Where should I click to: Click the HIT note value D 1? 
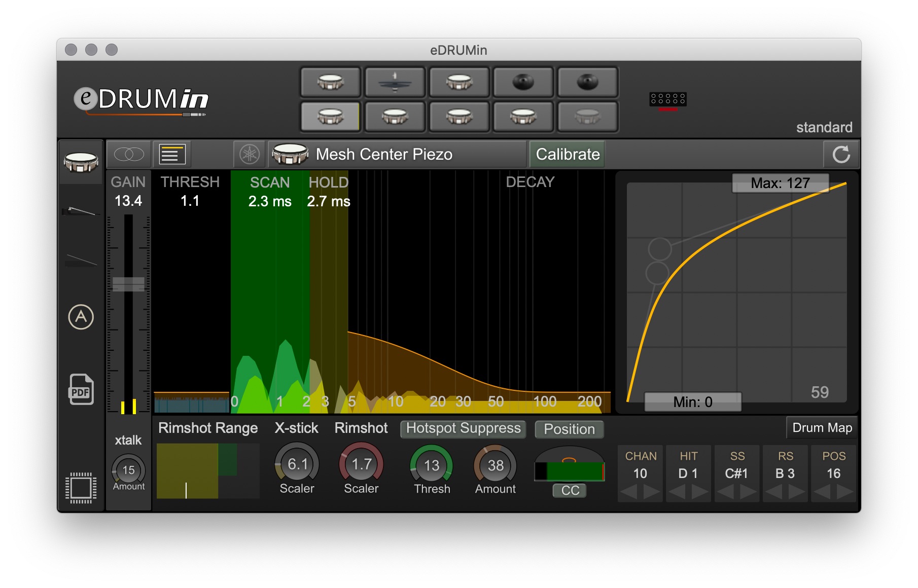tap(688, 473)
